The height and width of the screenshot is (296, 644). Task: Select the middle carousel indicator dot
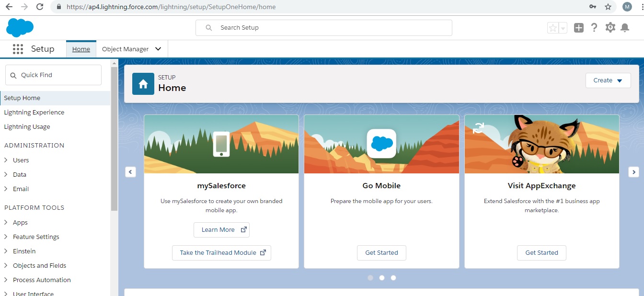click(x=382, y=278)
